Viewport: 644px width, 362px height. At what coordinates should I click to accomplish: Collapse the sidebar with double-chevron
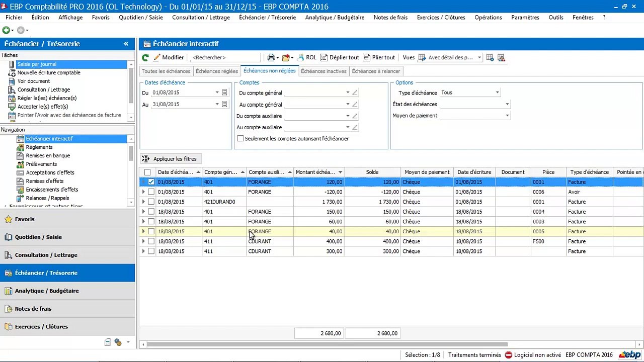126,44
